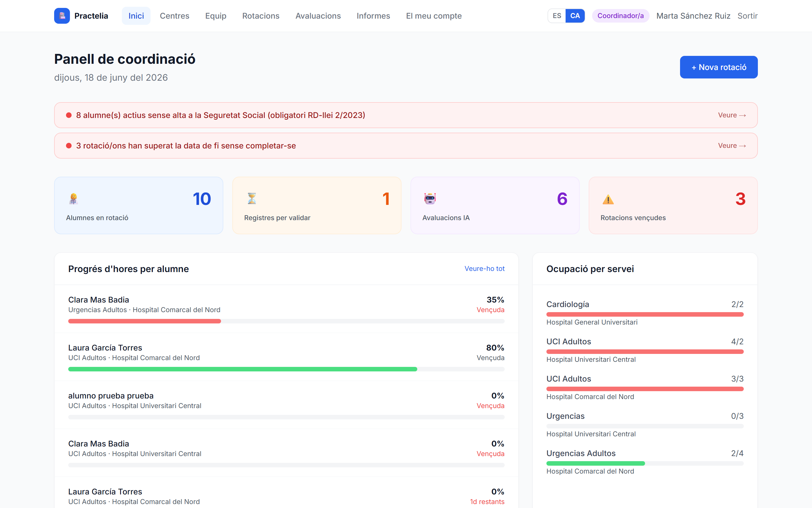Switch language to ES
Screen dimensions: 812x508
[557, 16]
